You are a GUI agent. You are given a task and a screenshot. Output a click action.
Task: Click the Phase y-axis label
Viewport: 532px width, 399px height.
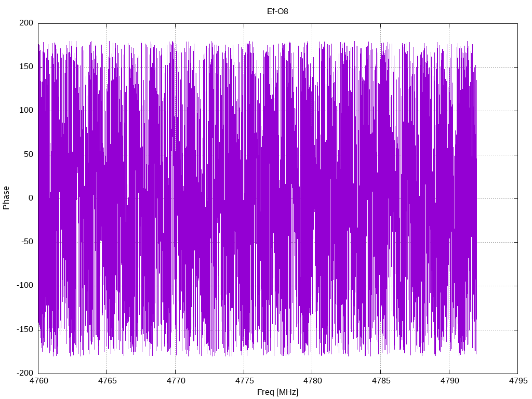coord(6,198)
